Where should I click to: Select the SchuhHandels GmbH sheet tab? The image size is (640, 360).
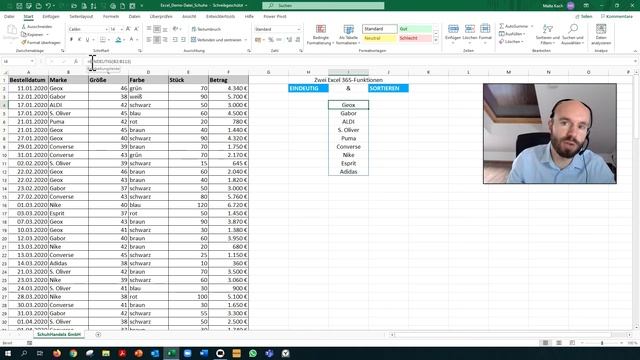59,334
